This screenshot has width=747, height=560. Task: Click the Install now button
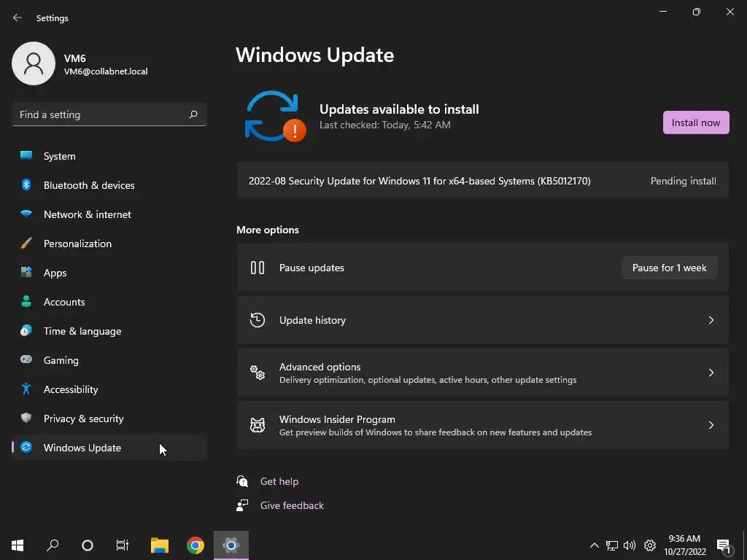pos(695,122)
